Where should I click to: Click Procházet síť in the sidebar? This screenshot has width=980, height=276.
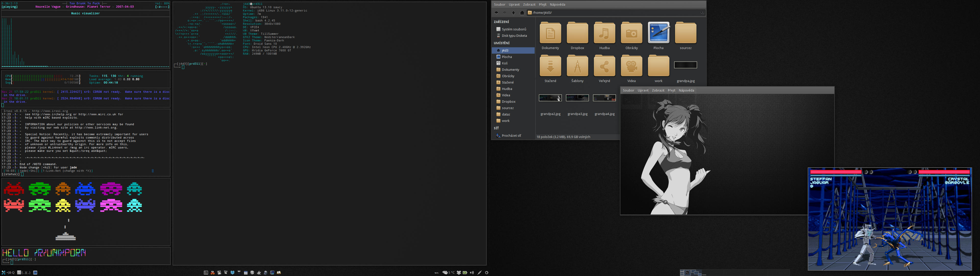[513, 136]
